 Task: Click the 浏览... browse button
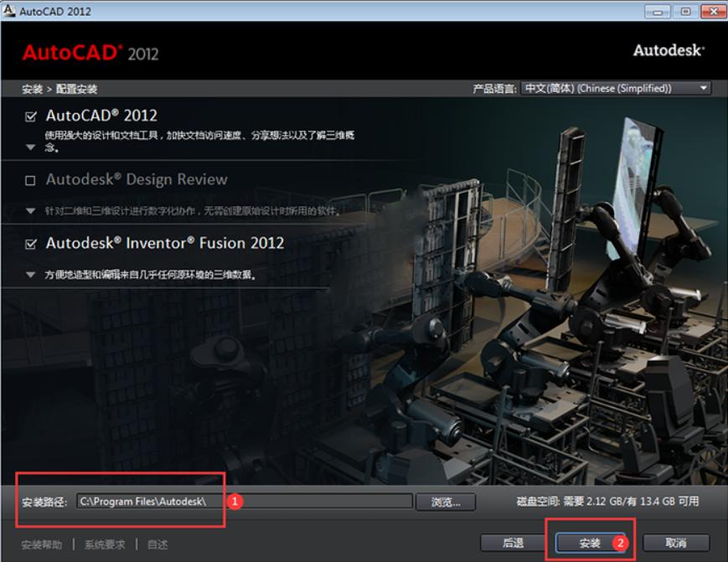pyautogui.click(x=446, y=503)
